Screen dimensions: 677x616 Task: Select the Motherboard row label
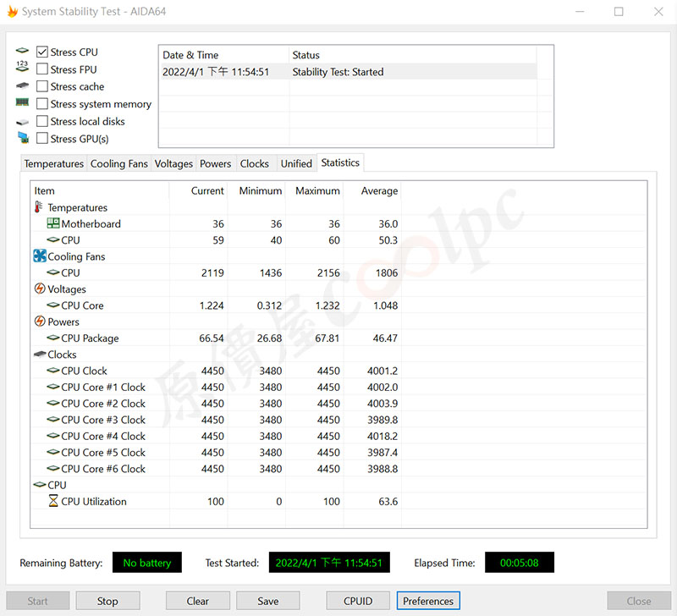pos(91,223)
